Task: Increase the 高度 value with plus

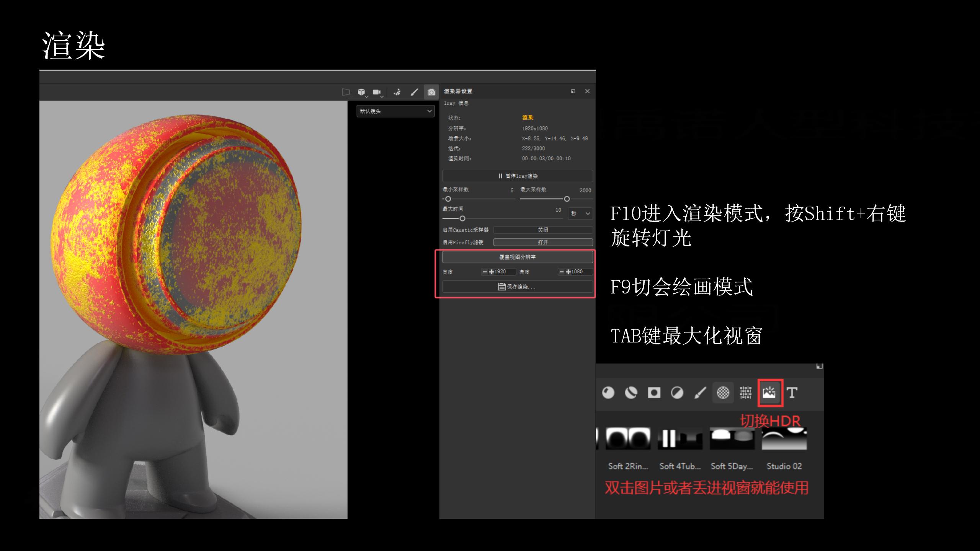Action: 568,272
